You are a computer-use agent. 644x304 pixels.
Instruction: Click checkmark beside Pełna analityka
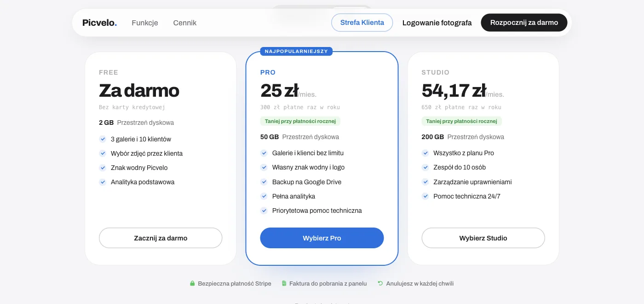(264, 196)
